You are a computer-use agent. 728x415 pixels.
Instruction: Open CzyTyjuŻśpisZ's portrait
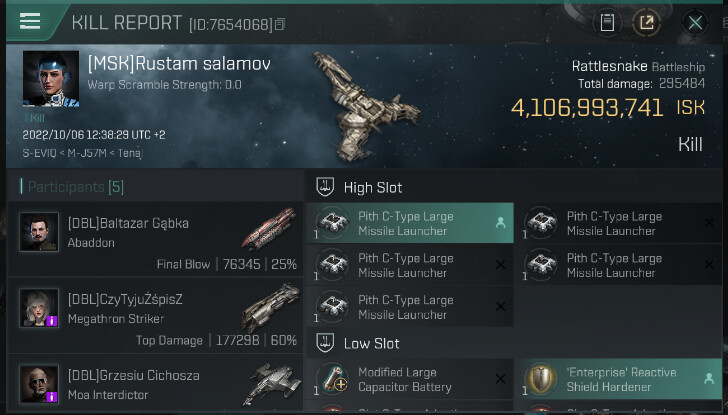[x=39, y=308]
